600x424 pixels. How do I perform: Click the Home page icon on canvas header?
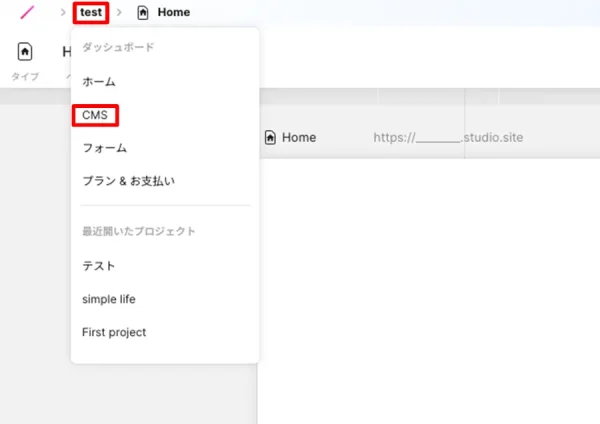click(270, 137)
